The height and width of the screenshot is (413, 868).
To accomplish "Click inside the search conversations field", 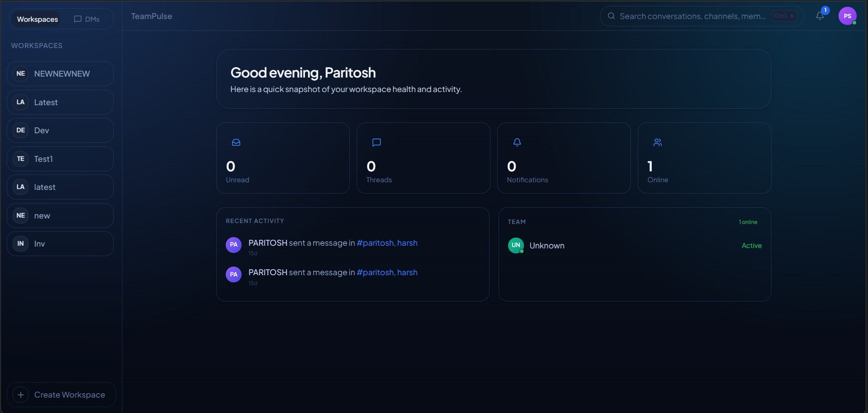I will pos(689,16).
